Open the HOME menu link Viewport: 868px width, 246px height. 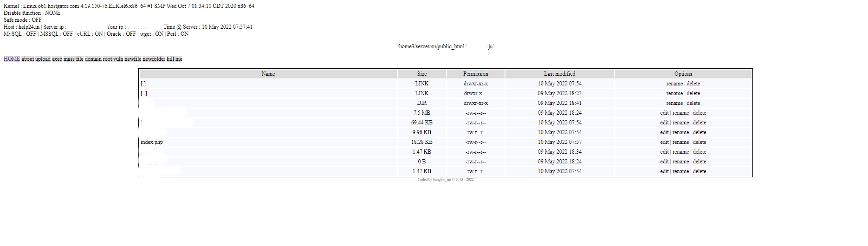tap(12, 59)
